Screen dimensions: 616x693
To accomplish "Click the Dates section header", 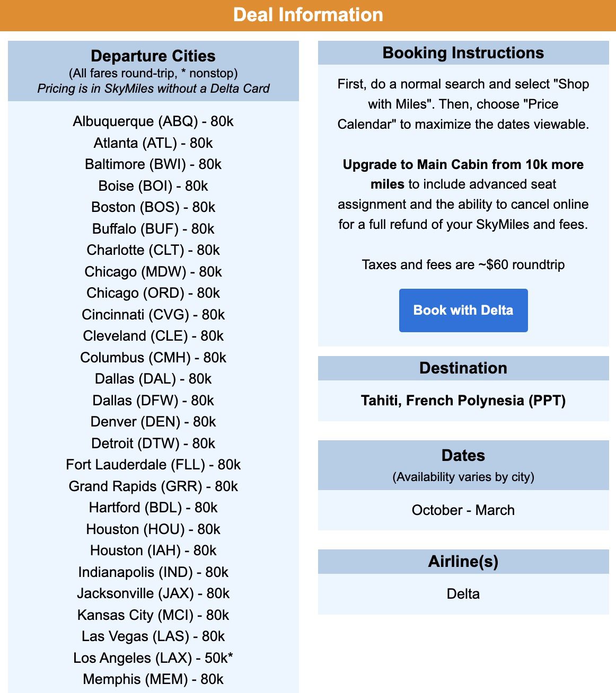I will point(463,455).
